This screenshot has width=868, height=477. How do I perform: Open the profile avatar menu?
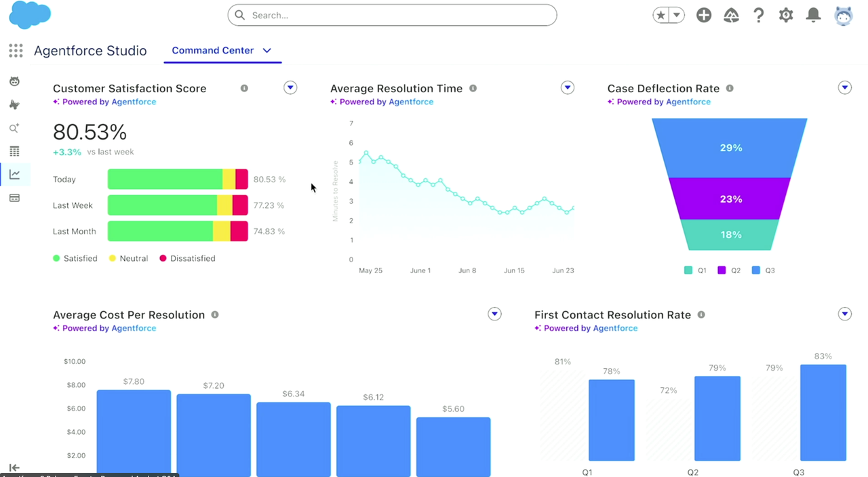pos(843,15)
